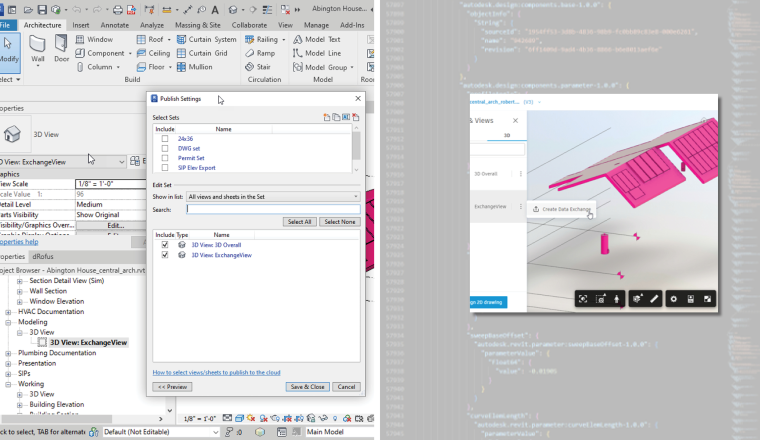The height and width of the screenshot is (440, 760).
Task: Click the Door tool icon
Action: [x=63, y=49]
